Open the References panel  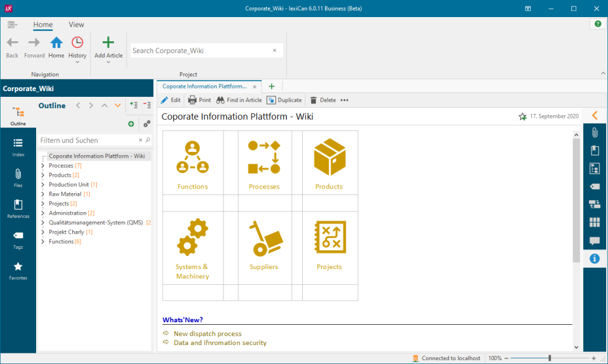click(18, 208)
